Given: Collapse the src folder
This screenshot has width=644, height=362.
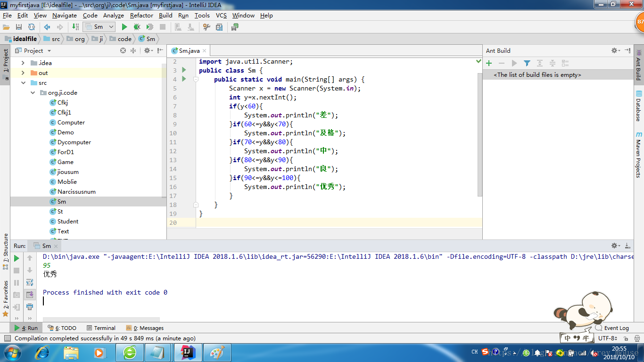Looking at the screenshot, I should coord(23,82).
